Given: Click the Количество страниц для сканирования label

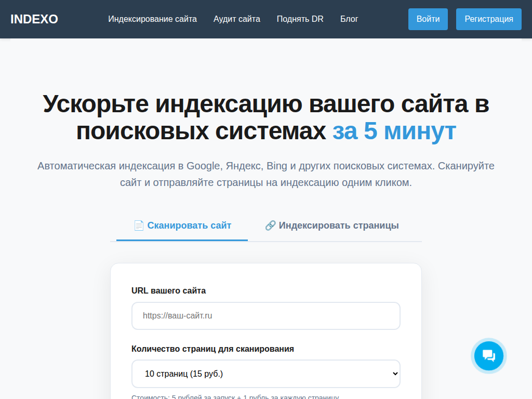Looking at the screenshot, I should (x=212, y=349).
